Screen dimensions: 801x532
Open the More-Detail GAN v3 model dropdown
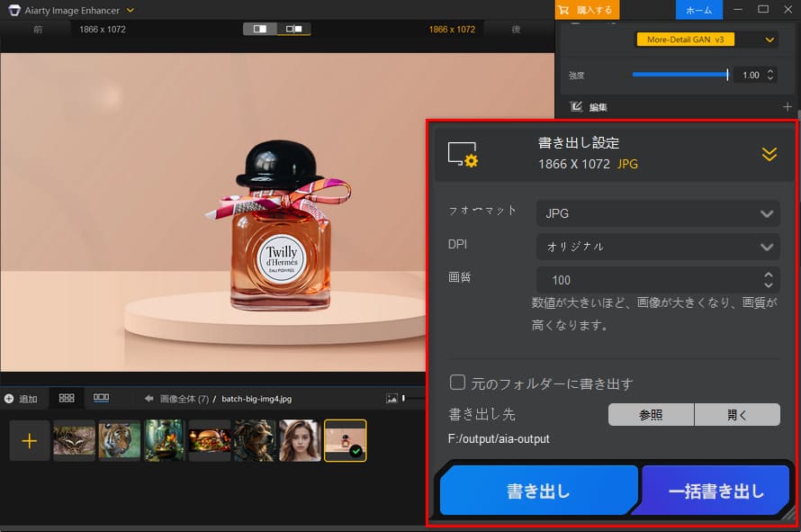706,40
